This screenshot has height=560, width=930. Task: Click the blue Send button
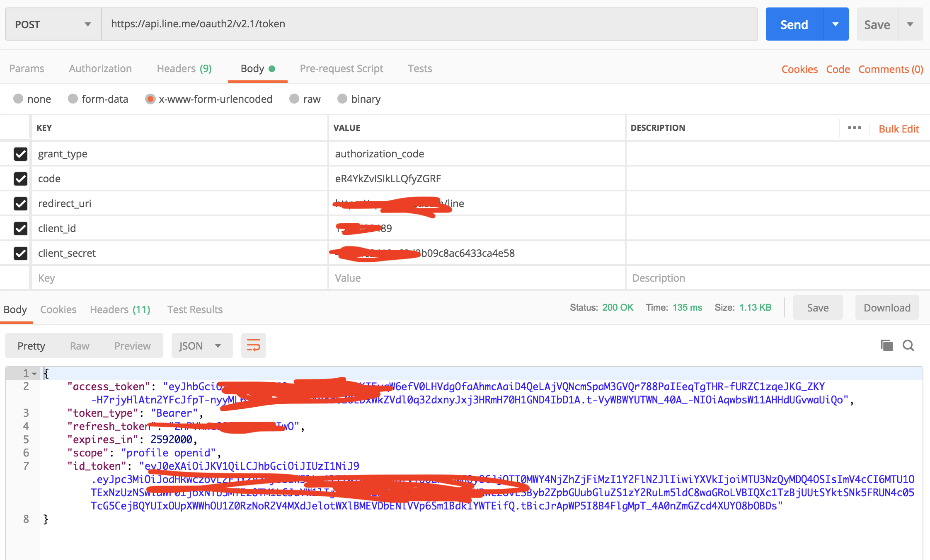794,24
